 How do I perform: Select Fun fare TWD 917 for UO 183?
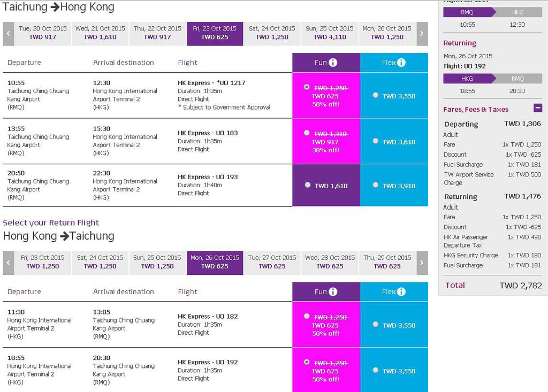pyautogui.click(x=307, y=133)
